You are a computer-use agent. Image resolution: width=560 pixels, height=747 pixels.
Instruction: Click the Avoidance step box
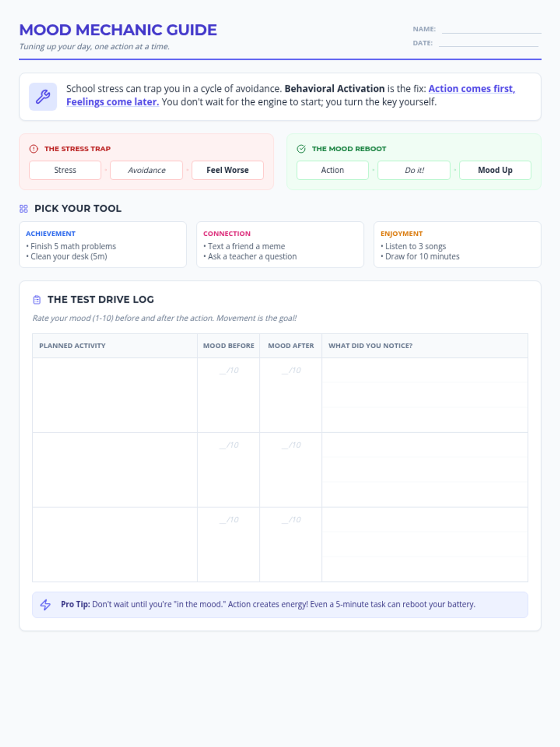pyautogui.click(x=147, y=170)
